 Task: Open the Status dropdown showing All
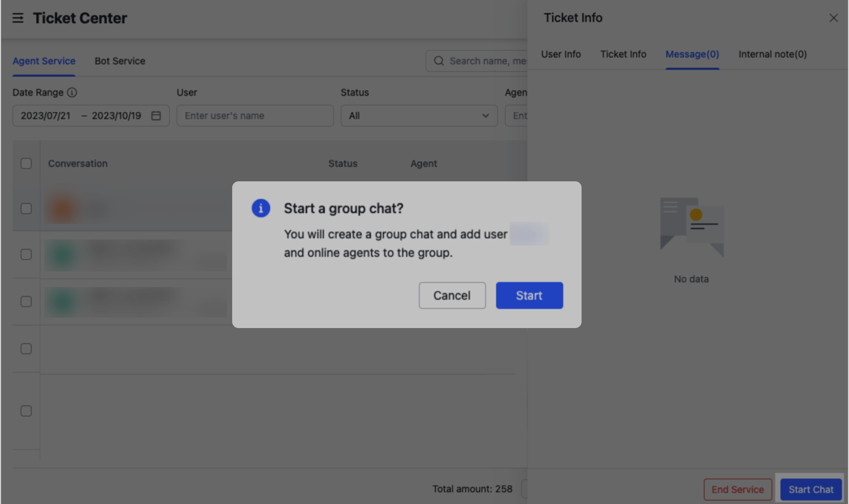418,116
